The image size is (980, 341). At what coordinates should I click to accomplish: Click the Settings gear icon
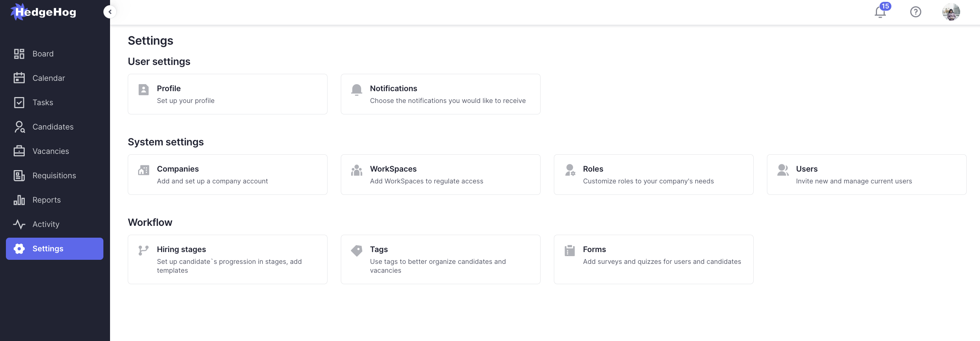point(19,249)
